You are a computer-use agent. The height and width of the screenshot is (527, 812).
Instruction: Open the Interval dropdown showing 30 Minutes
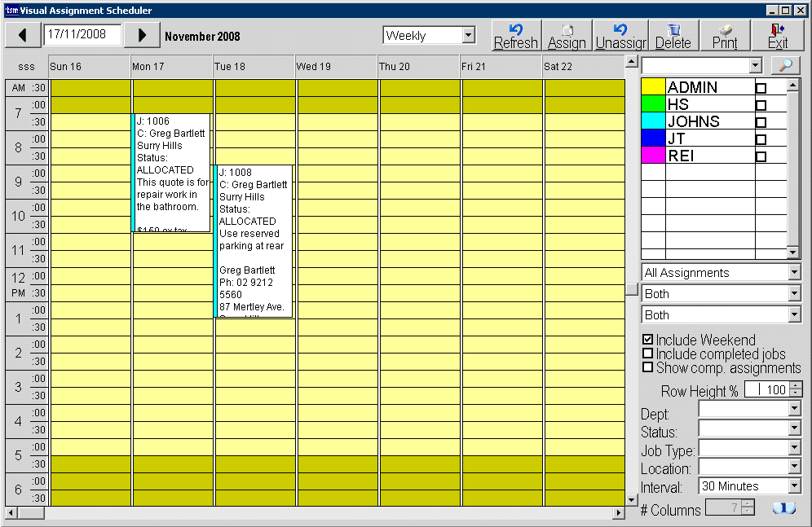[797, 485]
